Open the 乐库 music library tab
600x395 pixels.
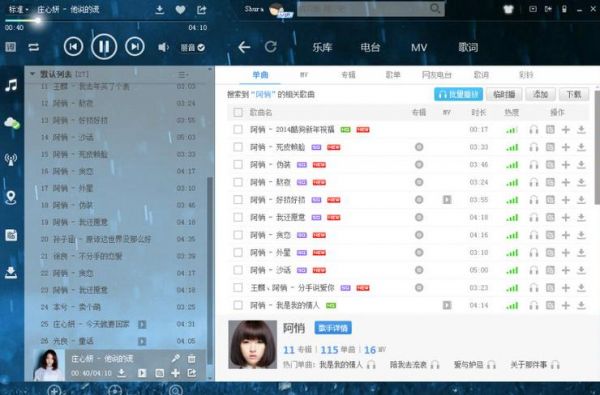322,47
